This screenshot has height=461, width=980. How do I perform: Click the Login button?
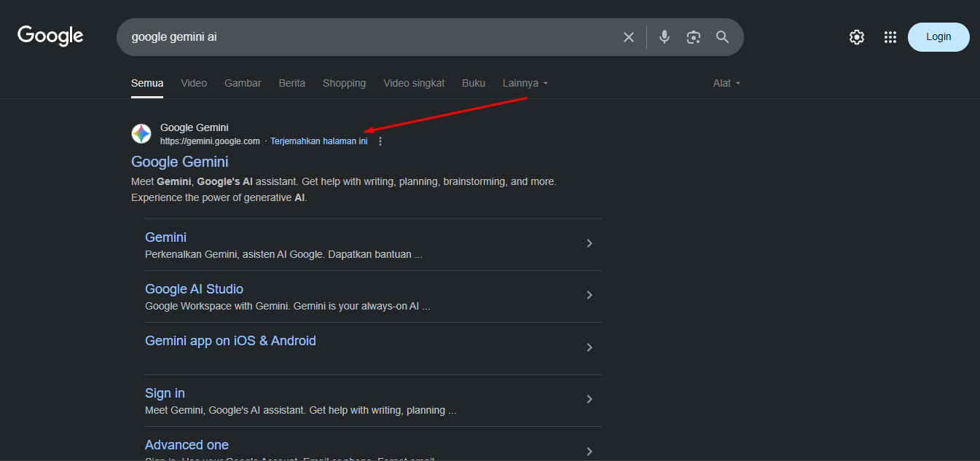tap(938, 37)
